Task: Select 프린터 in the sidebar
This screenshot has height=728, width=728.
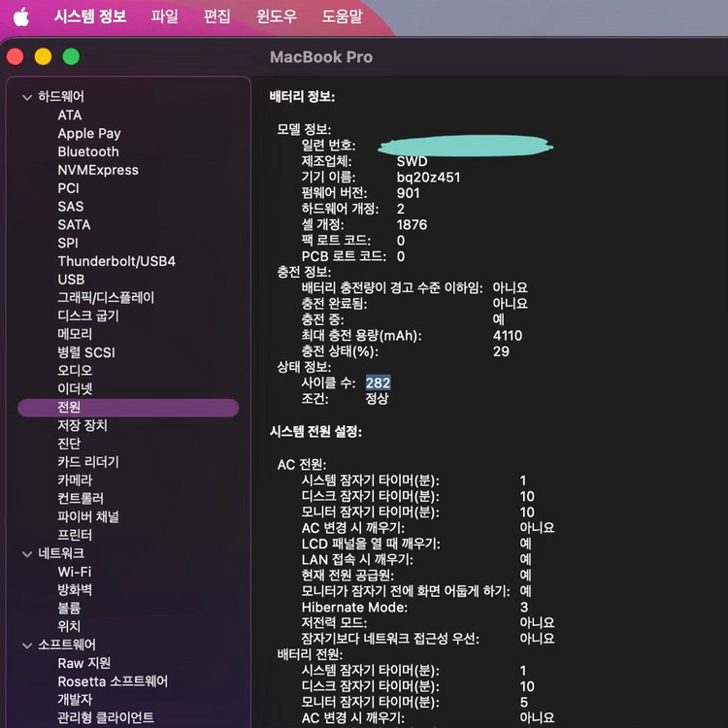Action: 75,535
